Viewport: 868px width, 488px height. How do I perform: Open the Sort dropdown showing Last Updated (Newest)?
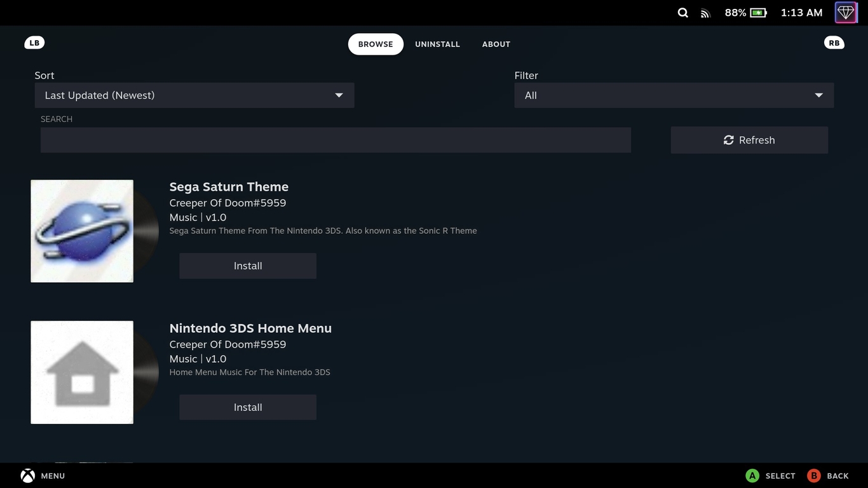click(194, 95)
